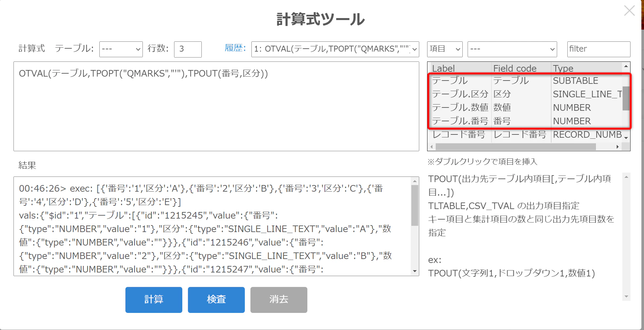This screenshot has height=330, width=644.
Task: Click help panel scroll down arrow
Action: [626, 296]
